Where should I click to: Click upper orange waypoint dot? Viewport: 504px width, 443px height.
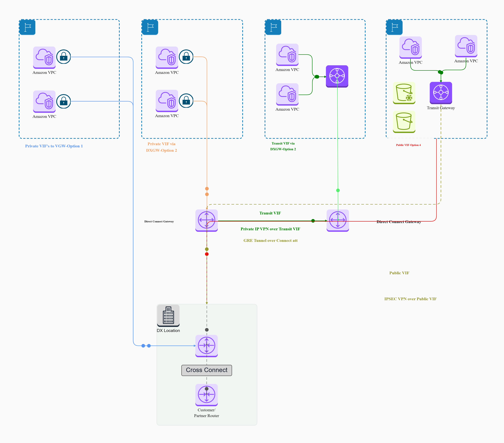(x=207, y=189)
